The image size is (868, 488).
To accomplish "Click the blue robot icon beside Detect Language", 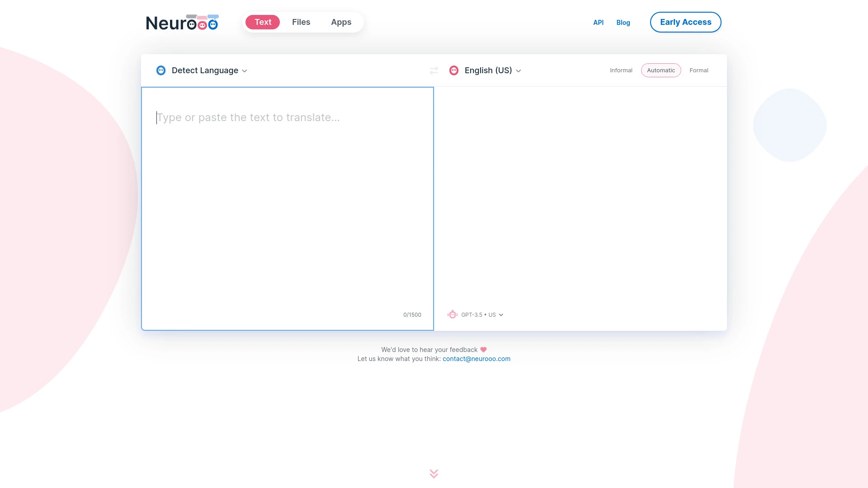I will coord(161,70).
